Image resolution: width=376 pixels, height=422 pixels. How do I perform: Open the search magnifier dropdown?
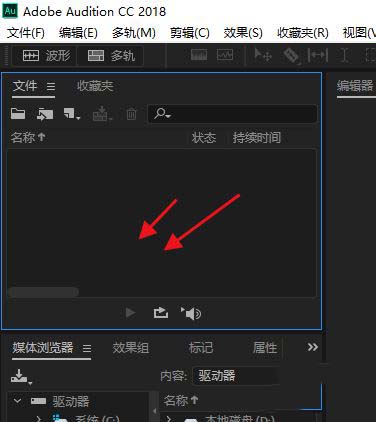(x=162, y=114)
